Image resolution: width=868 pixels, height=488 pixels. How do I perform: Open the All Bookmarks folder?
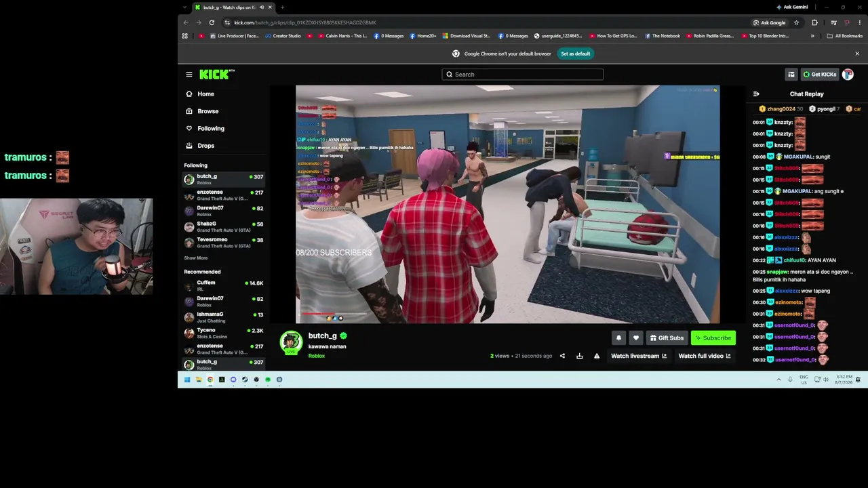point(844,36)
